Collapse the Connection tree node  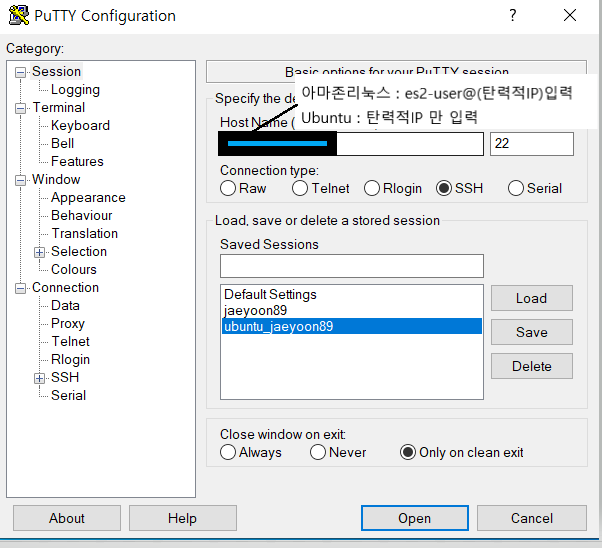(x=20, y=288)
